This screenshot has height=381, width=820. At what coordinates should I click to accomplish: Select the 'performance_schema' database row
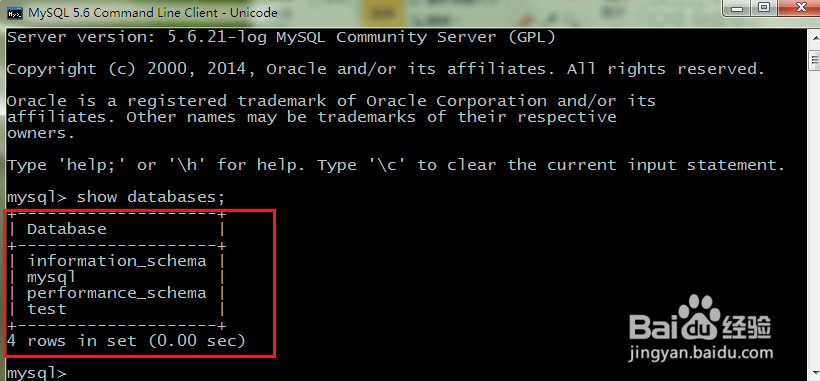coord(117,293)
